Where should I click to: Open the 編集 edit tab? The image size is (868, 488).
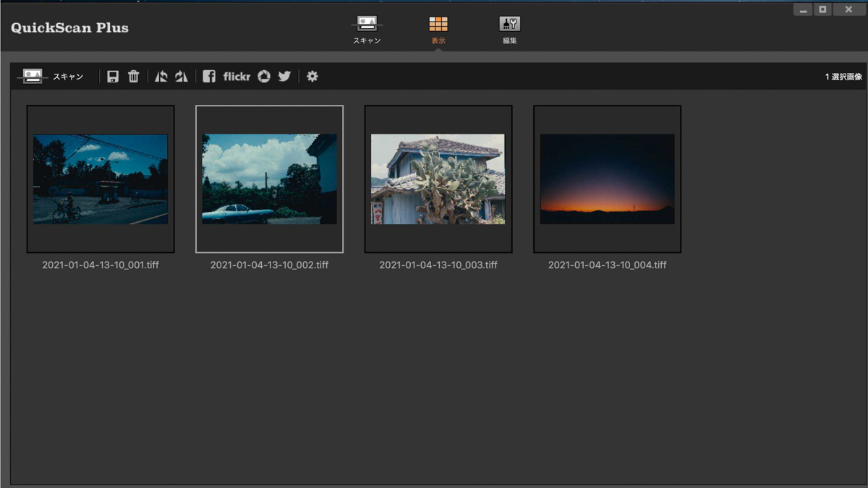tap(510, 30)
